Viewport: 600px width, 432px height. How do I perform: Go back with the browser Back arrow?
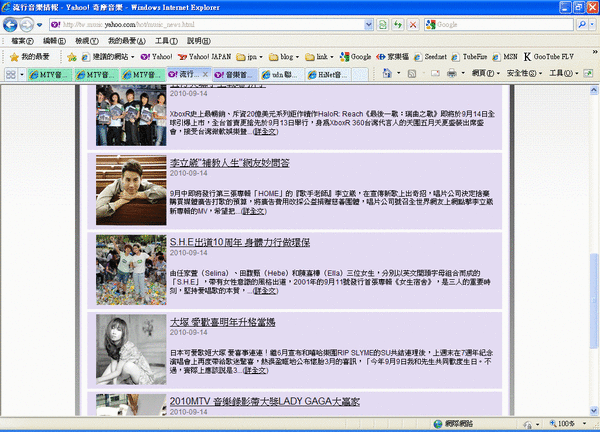tap(10, 25)
